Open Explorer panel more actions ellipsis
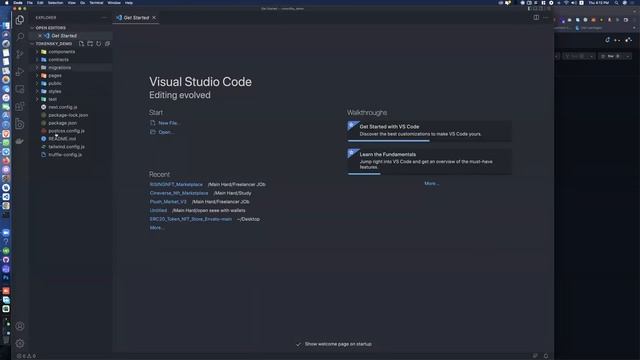The image size is (640, 360). coord(104,18)
